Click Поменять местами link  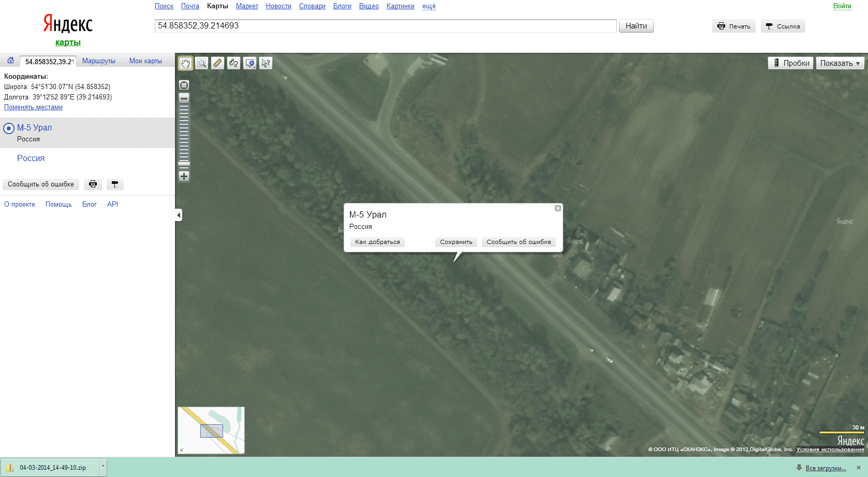coord(34,107)
